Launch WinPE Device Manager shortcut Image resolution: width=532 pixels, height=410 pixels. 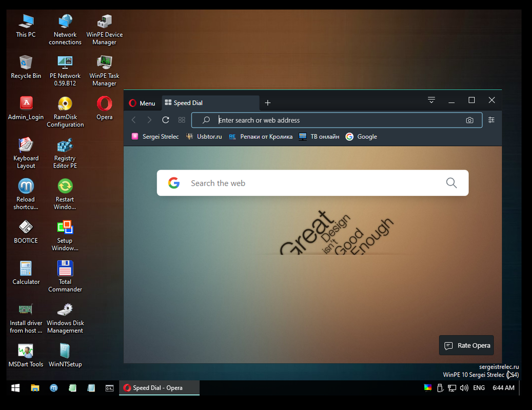pos(105,30)
